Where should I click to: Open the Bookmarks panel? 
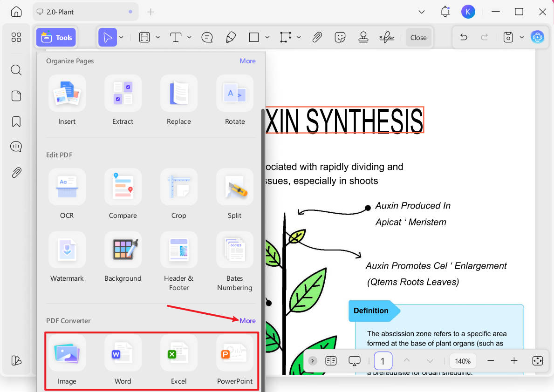click(x=16, y=121)
